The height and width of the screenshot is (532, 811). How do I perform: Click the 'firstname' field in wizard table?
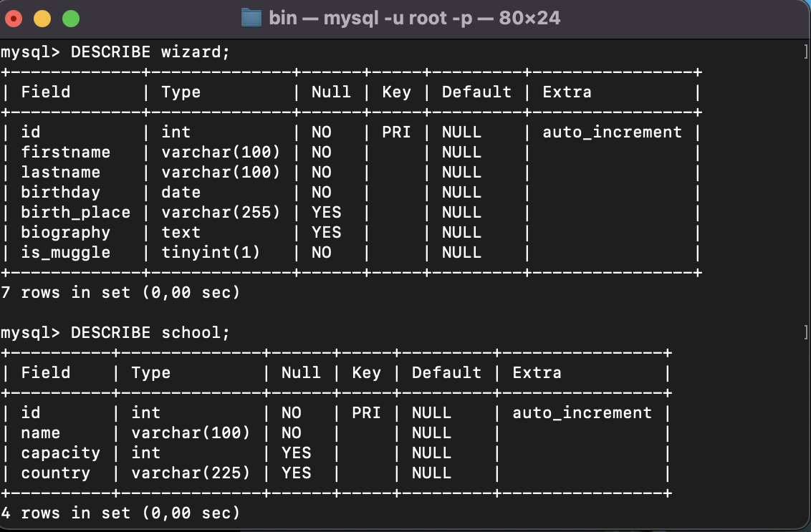click(66, 153)
